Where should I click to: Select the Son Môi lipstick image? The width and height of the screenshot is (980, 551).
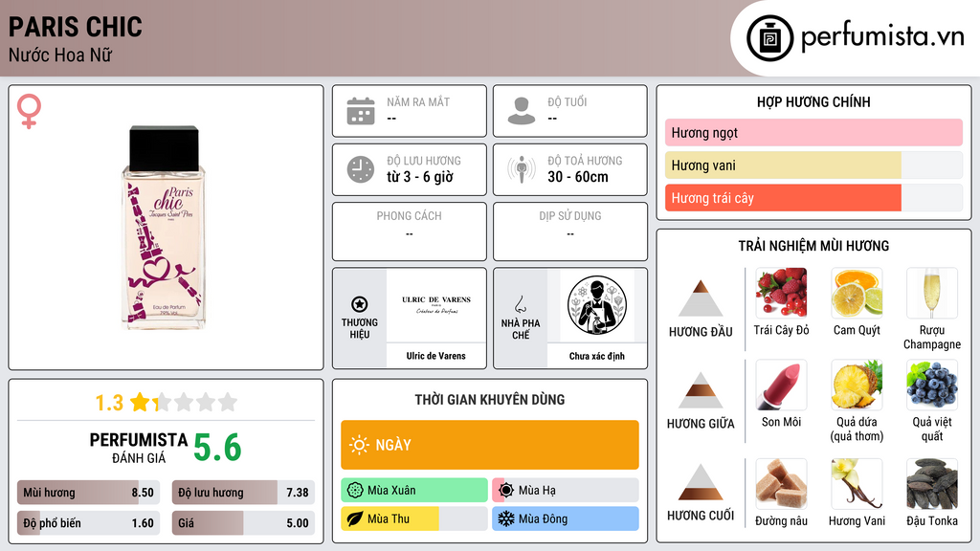(781, 385)
